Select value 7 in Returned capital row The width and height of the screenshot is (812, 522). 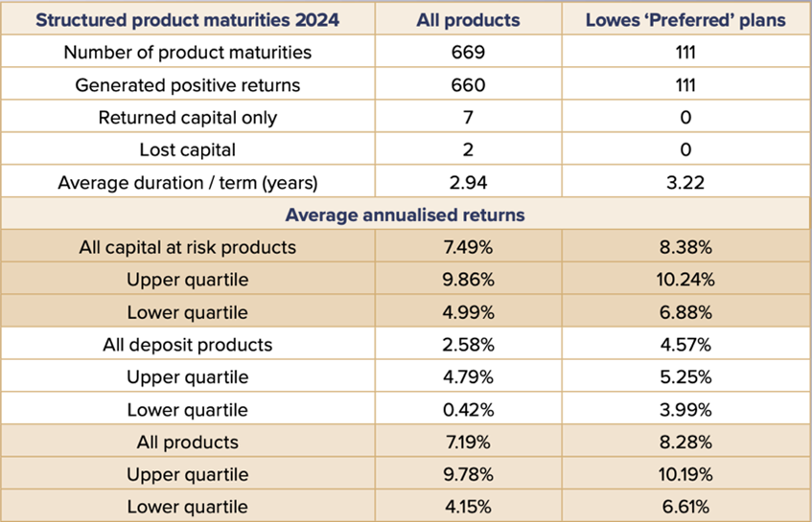(469, 118)
